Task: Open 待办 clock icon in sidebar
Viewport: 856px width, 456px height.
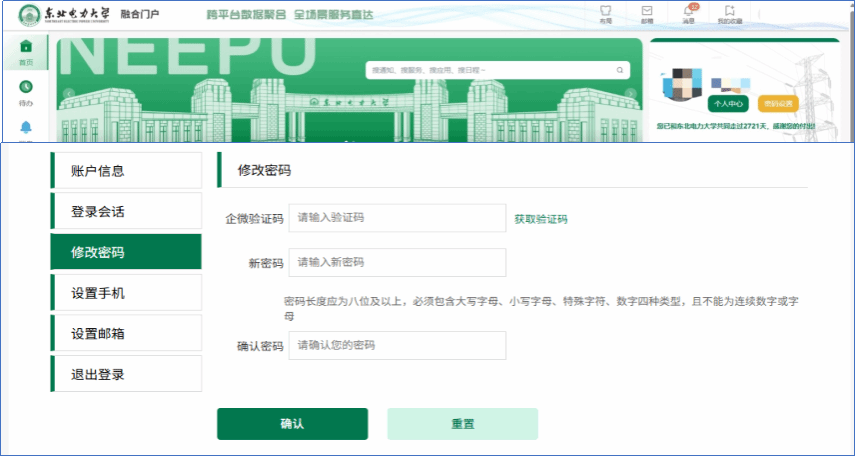Action: [26, 86]
